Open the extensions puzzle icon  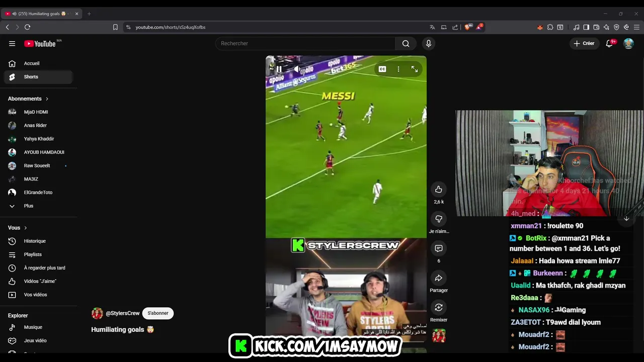click(x=550, y=27)
